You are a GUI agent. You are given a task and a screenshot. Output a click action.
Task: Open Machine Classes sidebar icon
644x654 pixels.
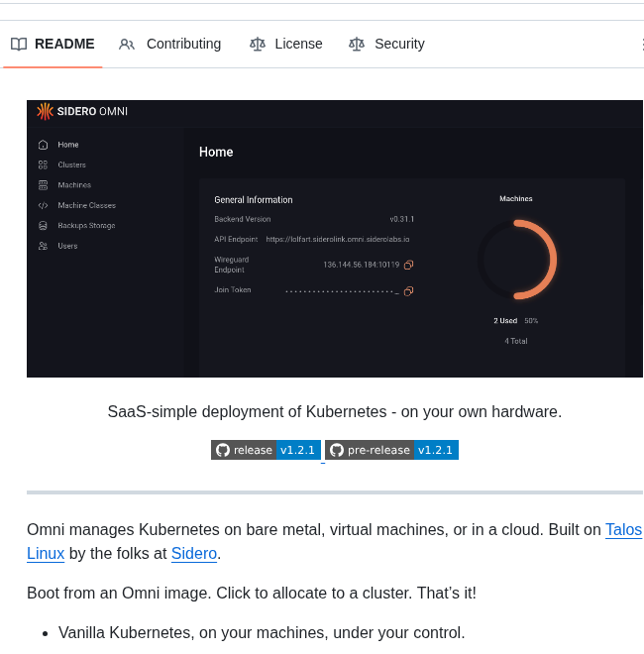click(43, 205)
